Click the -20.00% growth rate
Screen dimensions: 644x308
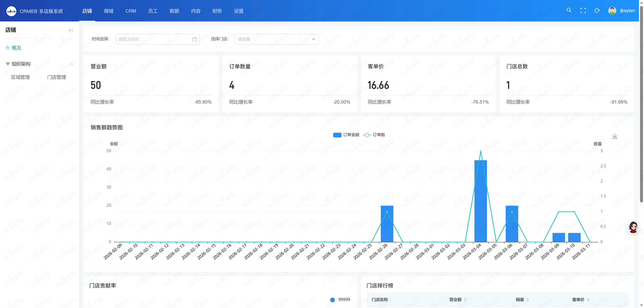(x=341, y=102)
